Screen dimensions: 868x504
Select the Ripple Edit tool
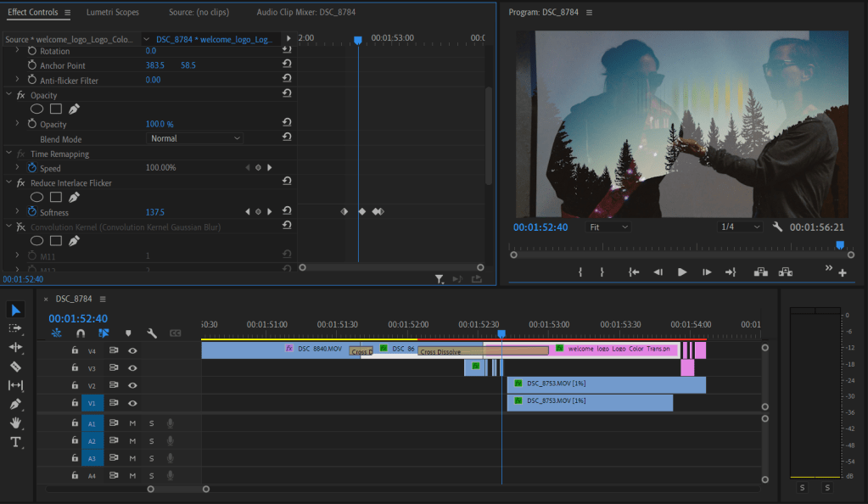tap(15, 347)
